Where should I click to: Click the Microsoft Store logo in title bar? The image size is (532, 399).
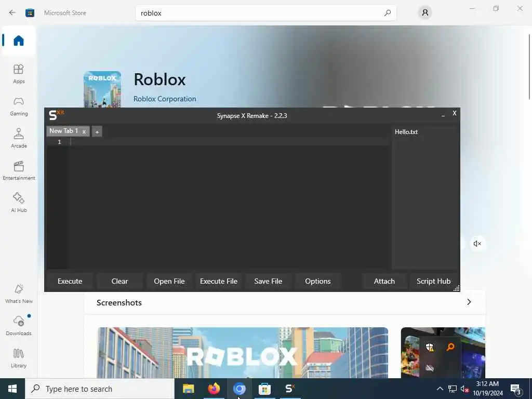pos(30,13)
